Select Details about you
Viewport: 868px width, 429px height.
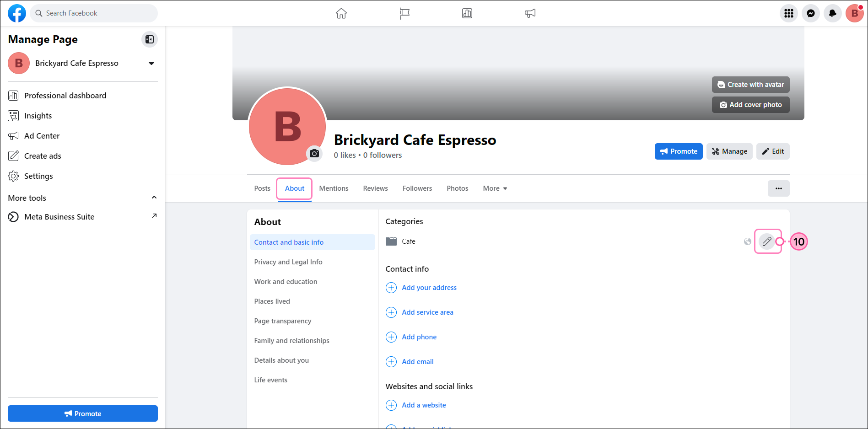click(x=313, y=360)
